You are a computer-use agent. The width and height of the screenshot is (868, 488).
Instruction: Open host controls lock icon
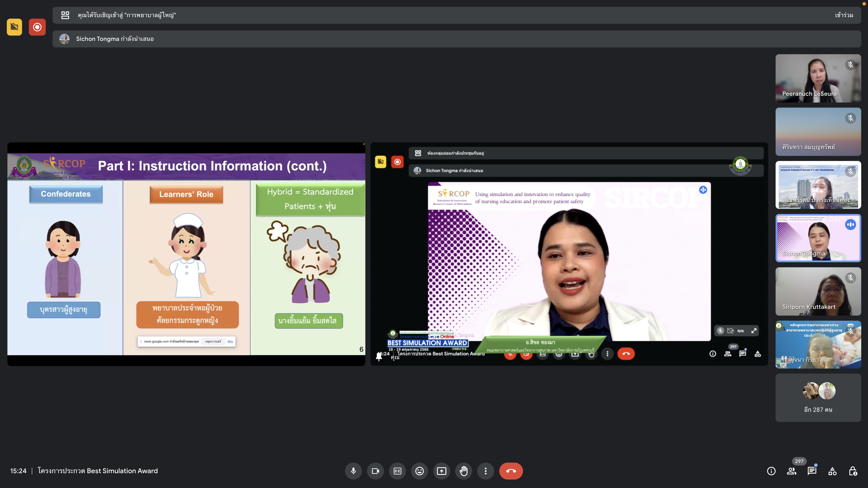[853, 471]
